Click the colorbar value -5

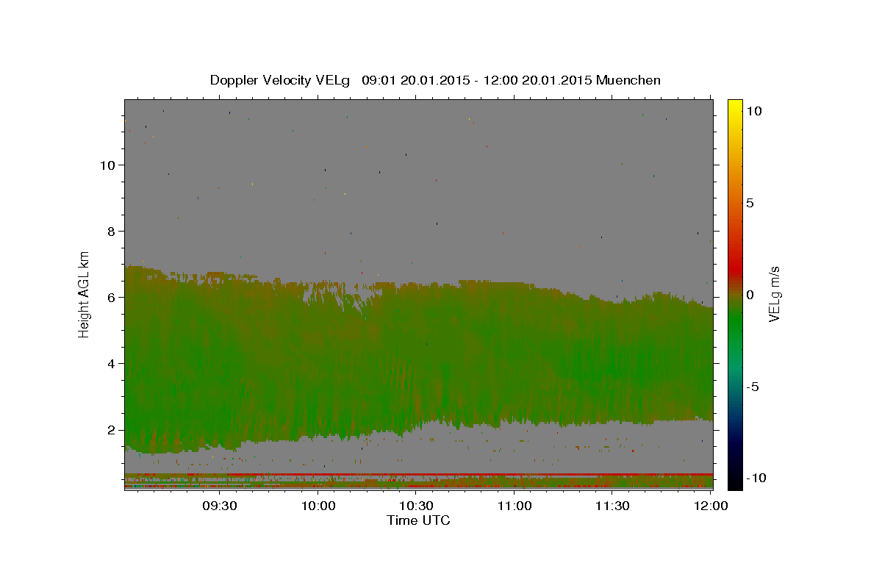[753, 387]
